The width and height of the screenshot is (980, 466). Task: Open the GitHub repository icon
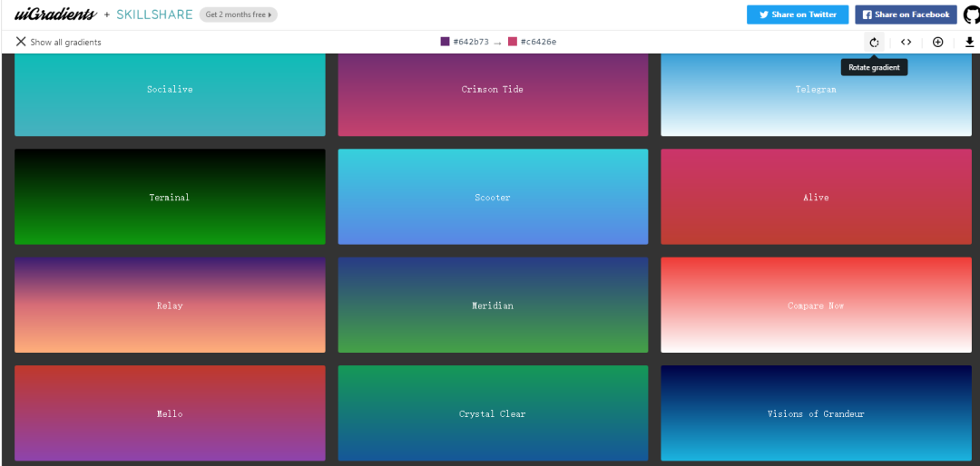(x=971, y=15)
